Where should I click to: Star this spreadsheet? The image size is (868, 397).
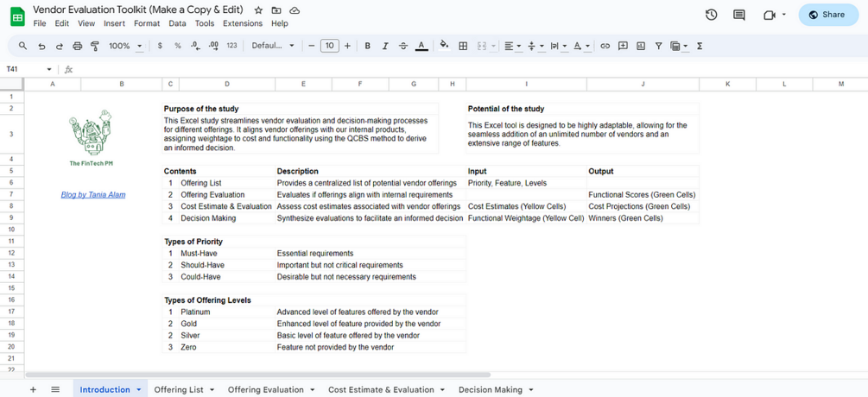pyautogui.click(x=258, y=10)
